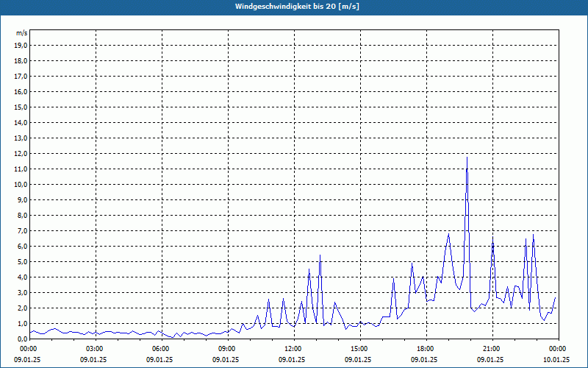
Task: Click the '15:00' x-axis time label
Action: point(358,349)
